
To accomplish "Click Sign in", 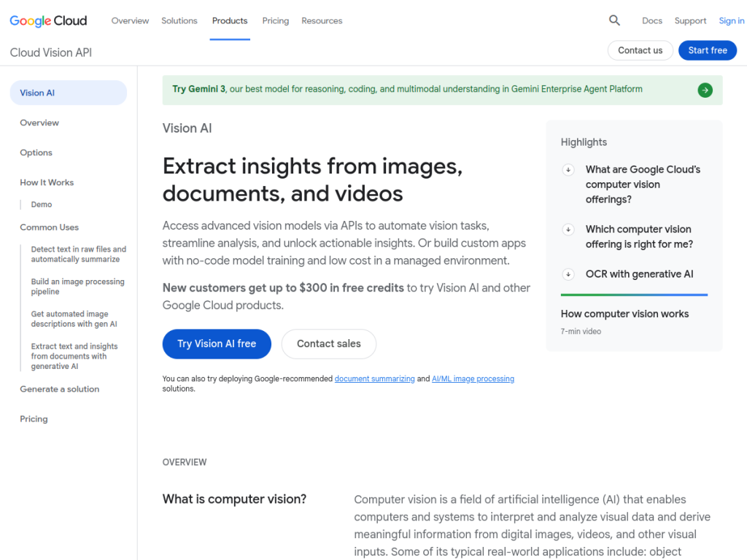I will click(x=731, y=21).
